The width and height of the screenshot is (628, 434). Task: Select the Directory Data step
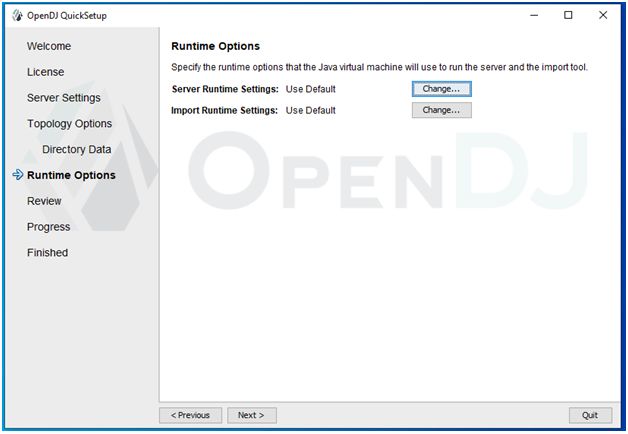[x=76, y=149]
